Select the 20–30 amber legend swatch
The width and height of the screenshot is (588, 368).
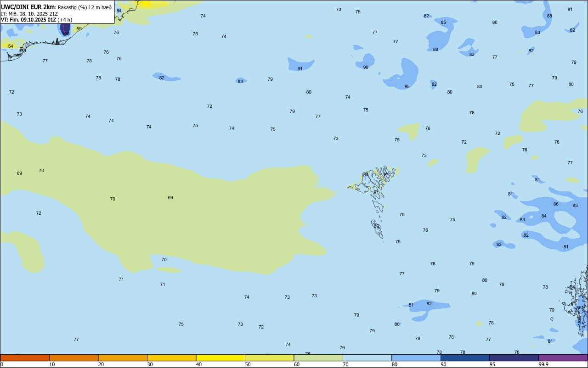pos(123,357)
